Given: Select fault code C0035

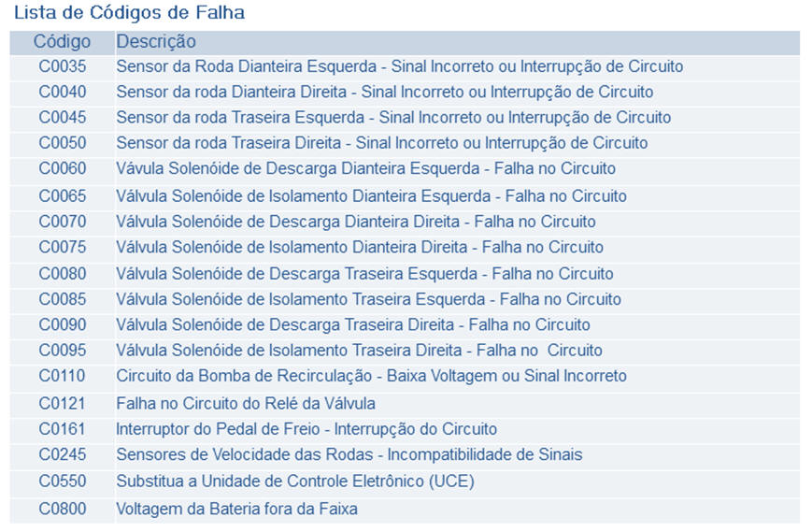Looking at the screenshot, I should point(62,67).
